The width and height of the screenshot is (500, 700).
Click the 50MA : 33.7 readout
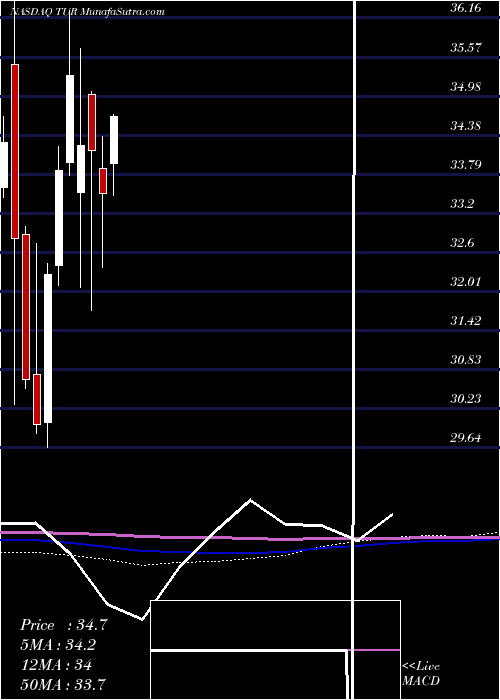pos(63,684)
